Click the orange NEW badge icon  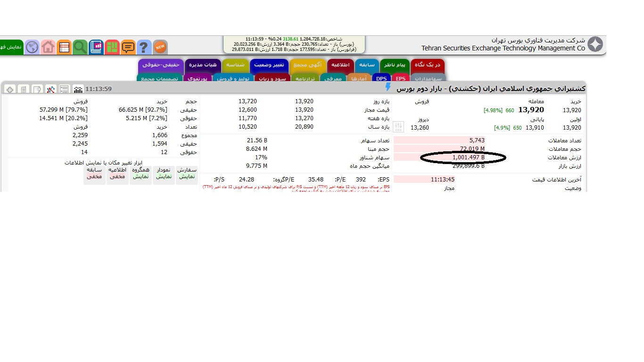(160, 47)
